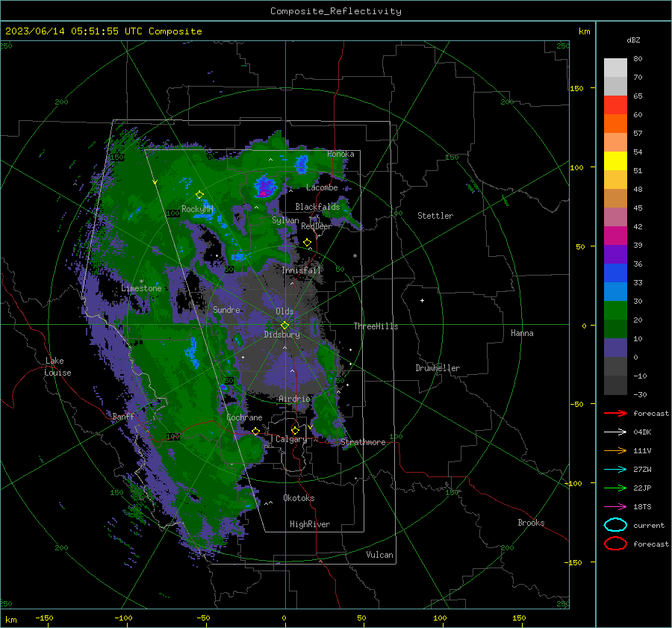Click the 2023/06/14 05:51:55 UTC timestamp
Viewport: 672px width, 628px height.
click(74, 31)
